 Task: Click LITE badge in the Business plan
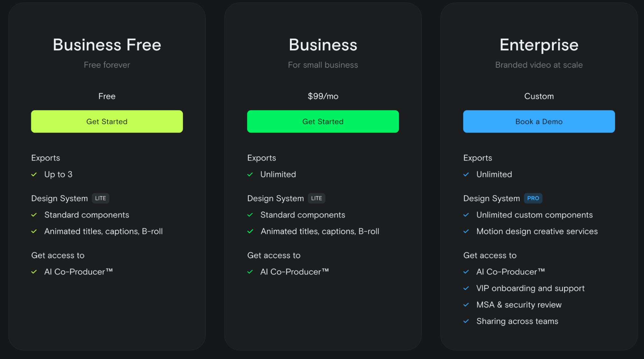(316, 198)
